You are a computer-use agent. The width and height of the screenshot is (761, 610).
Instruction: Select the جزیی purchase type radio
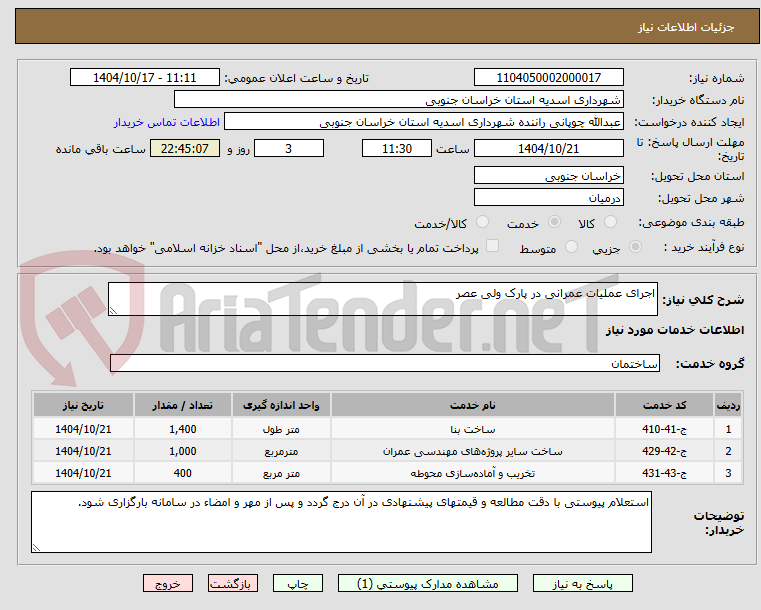coord(635,247)
